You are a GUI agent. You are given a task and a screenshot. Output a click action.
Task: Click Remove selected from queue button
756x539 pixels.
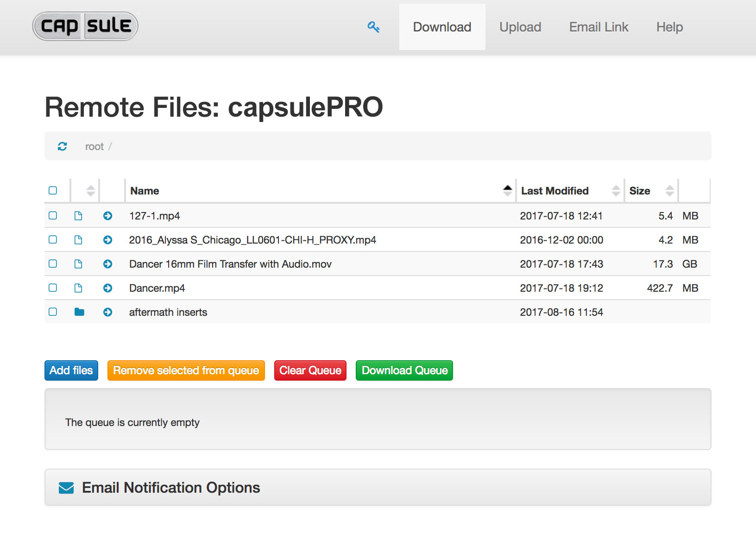coord(186,370)
